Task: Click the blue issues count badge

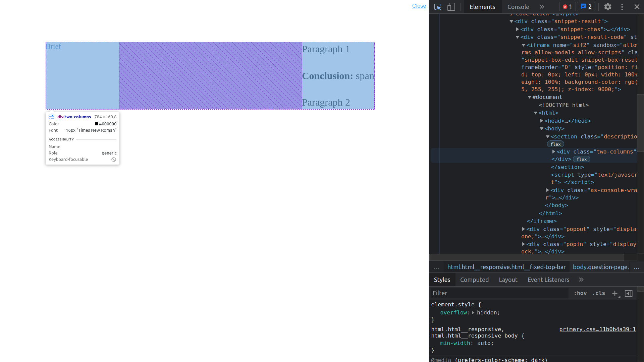Action: (586, 7)
